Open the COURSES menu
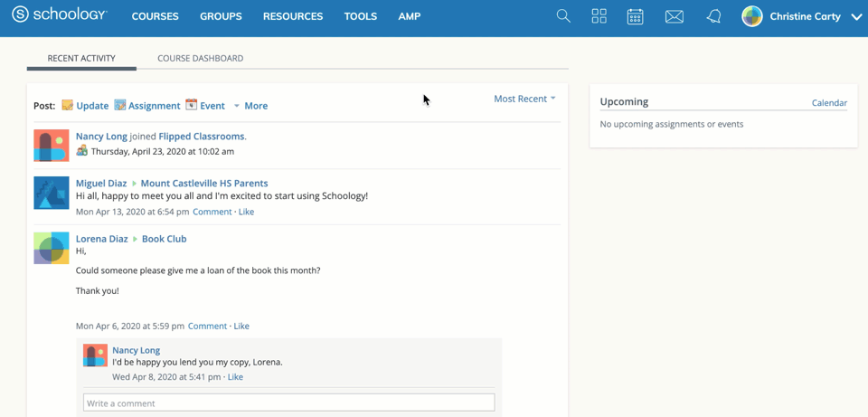868x417 pixels. tap(155, 16)
